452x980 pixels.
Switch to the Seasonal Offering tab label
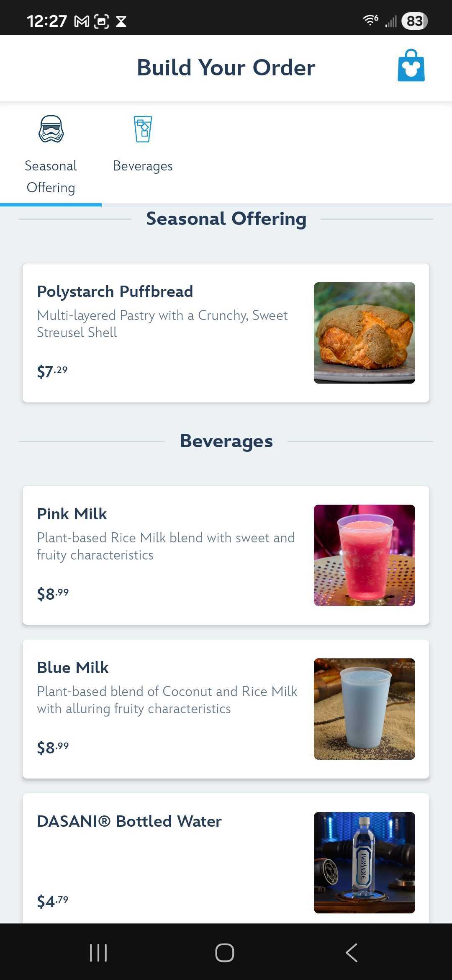[51, 177]
